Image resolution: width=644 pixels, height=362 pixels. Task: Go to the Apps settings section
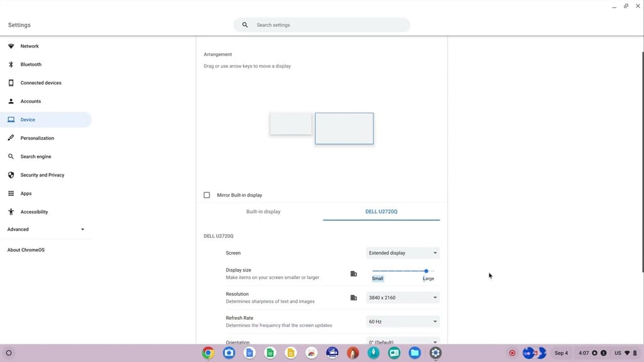(26, 194)
